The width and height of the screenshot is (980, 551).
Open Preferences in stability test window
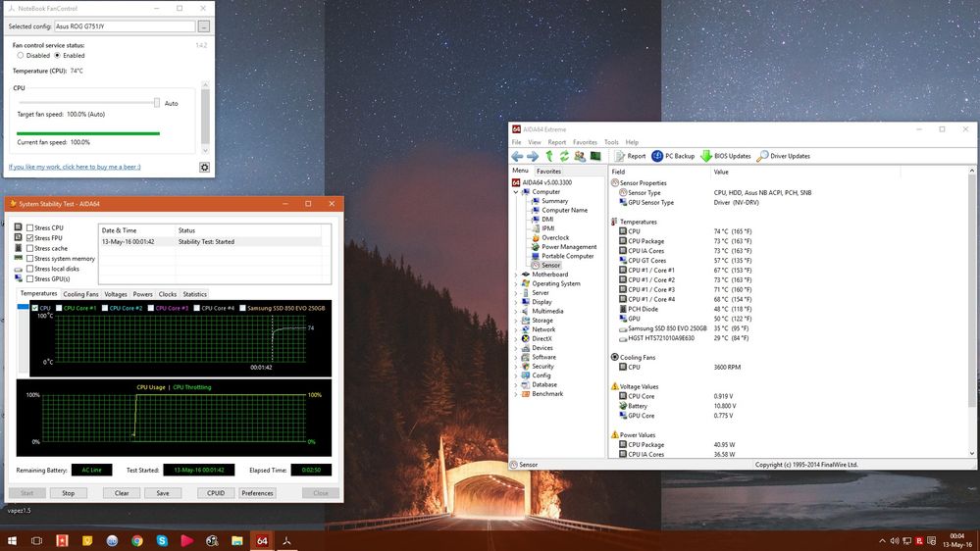(x=257, y=493)
